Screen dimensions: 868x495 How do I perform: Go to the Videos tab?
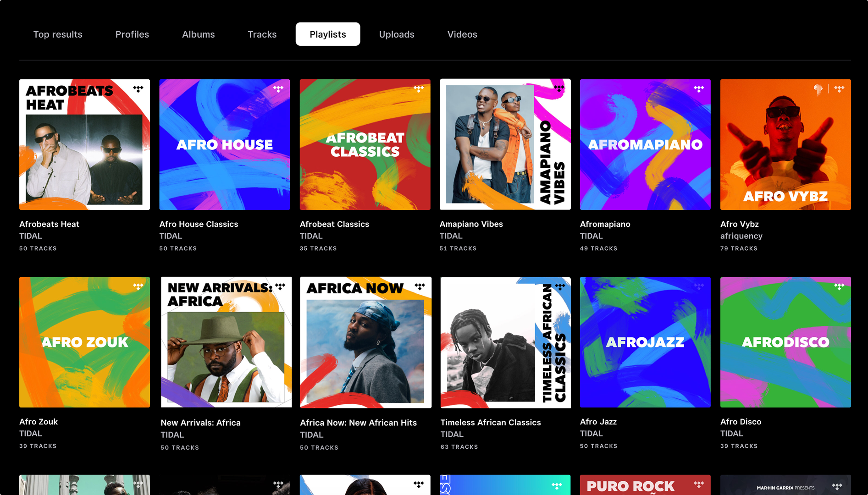coord(462,34)
